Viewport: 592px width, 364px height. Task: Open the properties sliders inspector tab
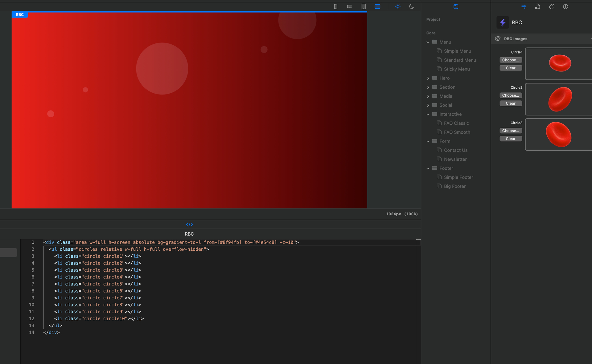tap(524, 6)
